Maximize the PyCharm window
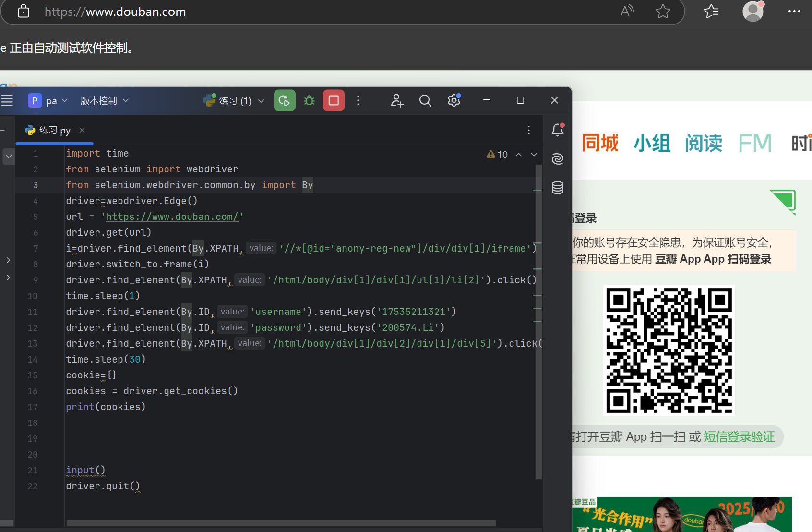 [x=520, y=100]
